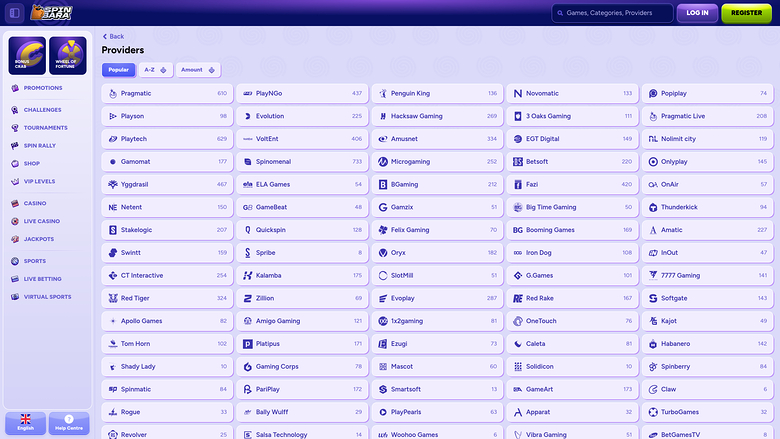Click the Tournaments trophy icon
Image resolution: width=780 pixels, height=439 pixels.
pos(14,128)
